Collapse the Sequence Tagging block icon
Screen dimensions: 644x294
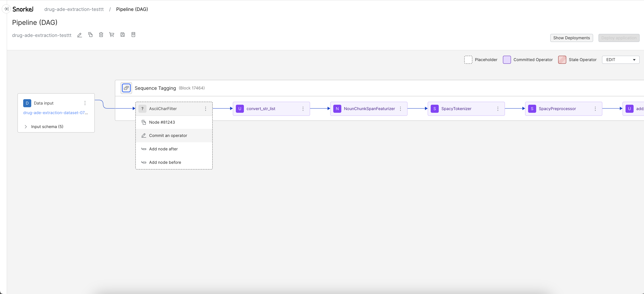(x=126, y=88)
